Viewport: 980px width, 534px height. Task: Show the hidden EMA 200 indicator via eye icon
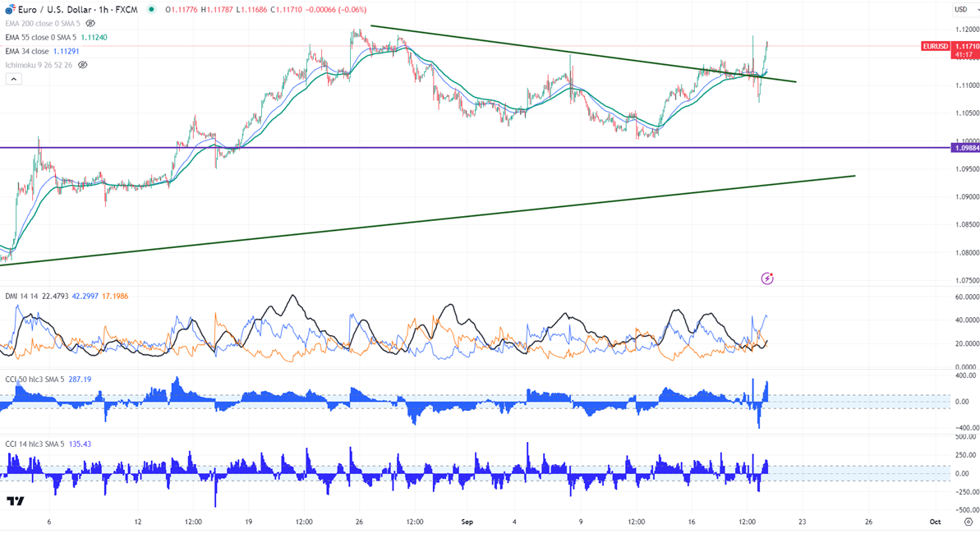[90, 24]
